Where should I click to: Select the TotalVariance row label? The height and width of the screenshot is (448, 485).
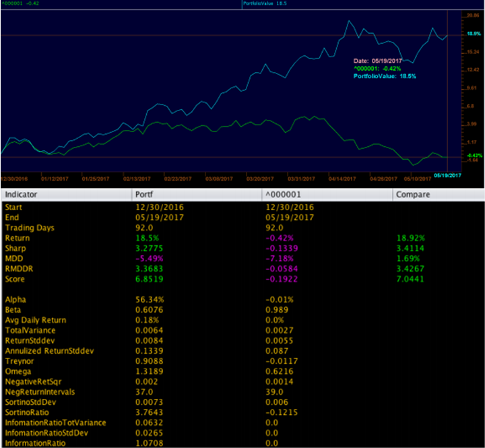point(30,330)
